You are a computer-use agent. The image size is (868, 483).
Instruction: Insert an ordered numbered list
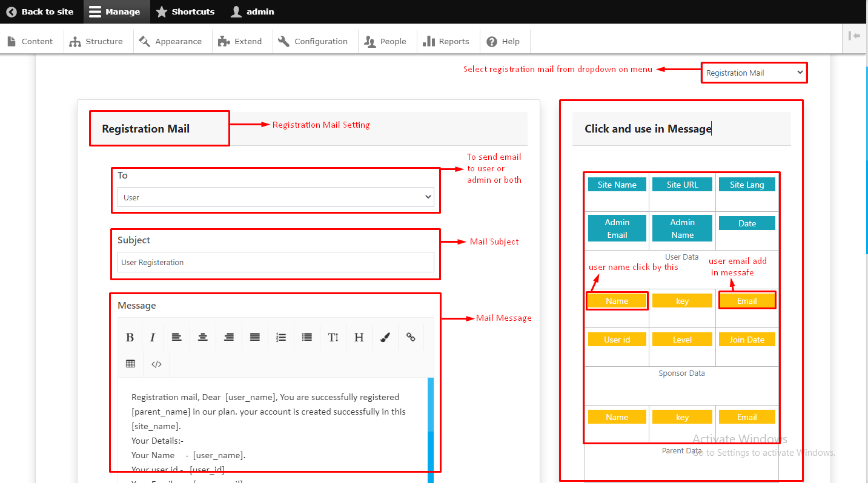281,337
